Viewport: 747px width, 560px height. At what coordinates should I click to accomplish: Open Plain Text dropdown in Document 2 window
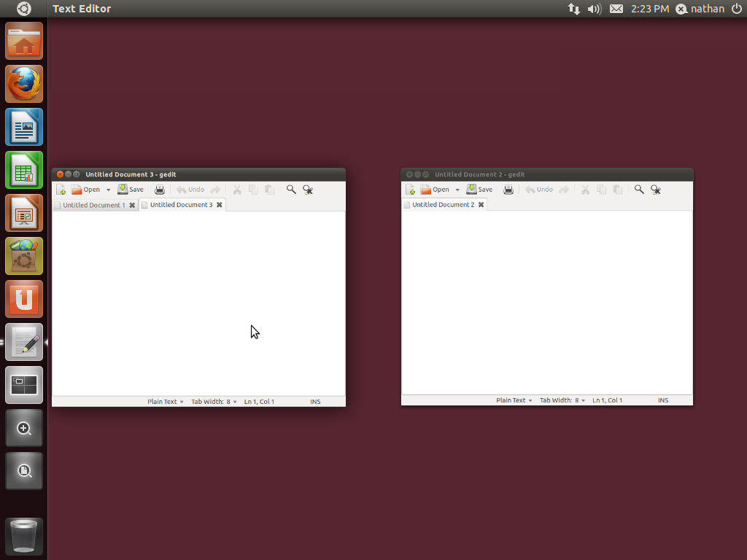pos(514,400)
